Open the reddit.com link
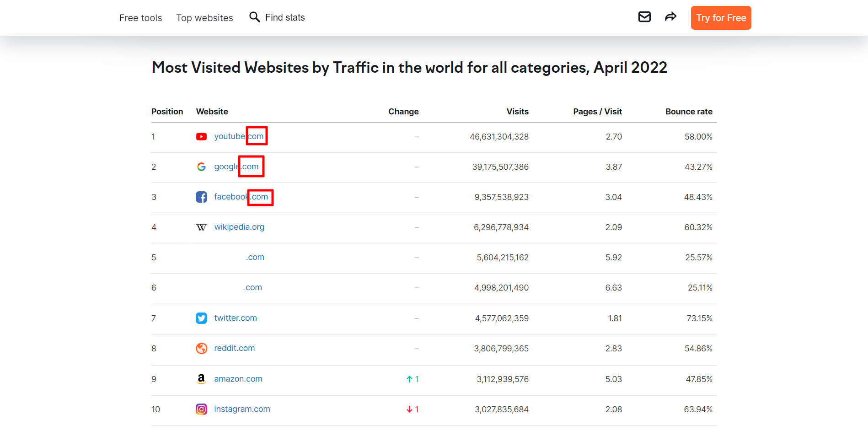 coord(235,348)
